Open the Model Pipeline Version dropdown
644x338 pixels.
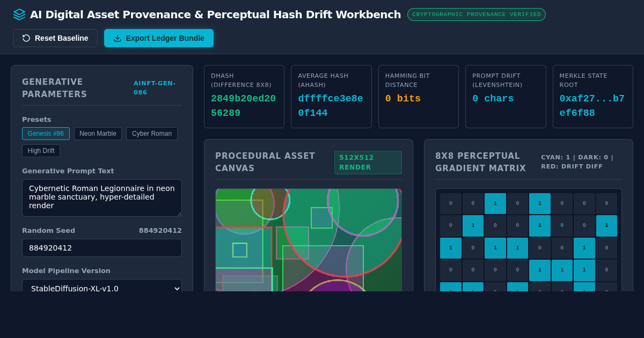click(102, 285)
